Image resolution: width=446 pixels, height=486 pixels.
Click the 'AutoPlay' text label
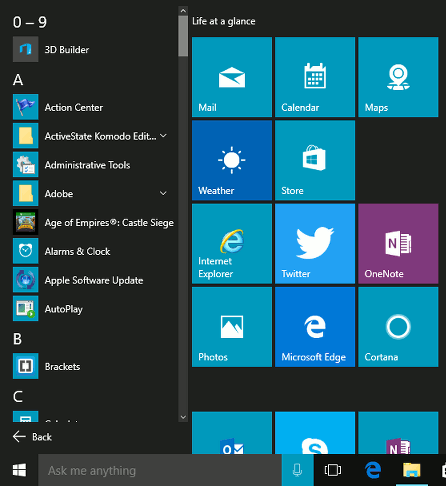pos(64,309)
